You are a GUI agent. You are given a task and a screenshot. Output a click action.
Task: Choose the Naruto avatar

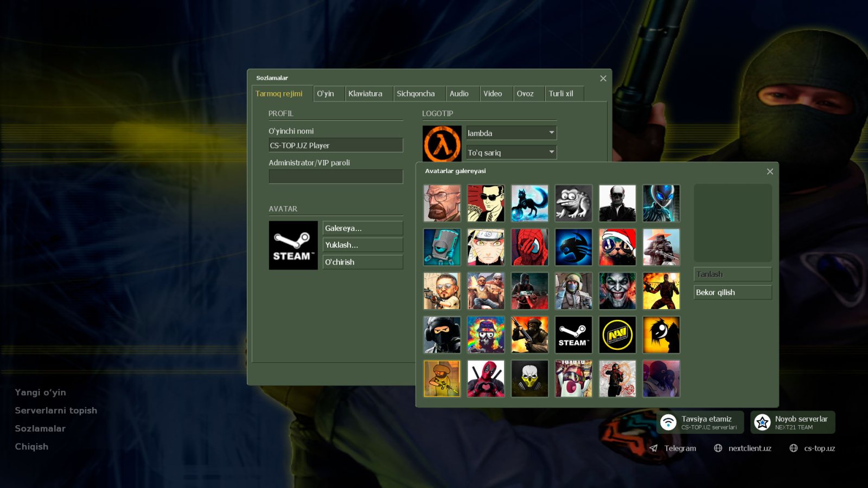tap(486, 247)
